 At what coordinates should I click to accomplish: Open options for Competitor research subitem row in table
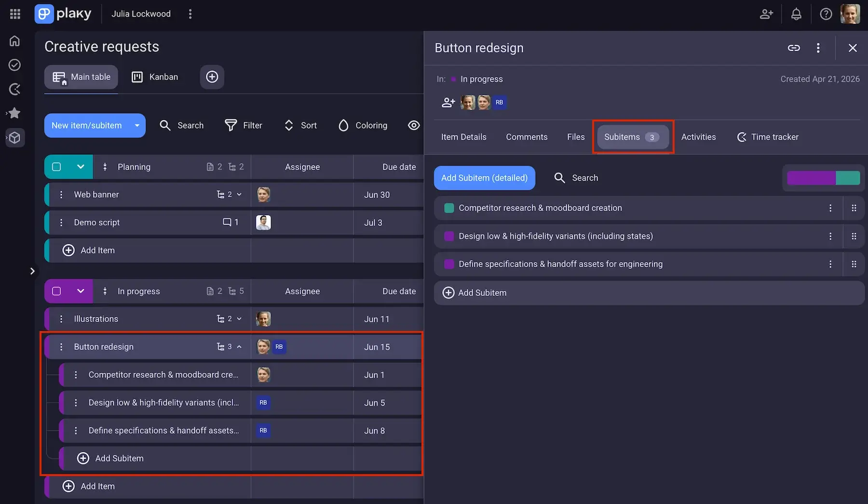[76, 375]
